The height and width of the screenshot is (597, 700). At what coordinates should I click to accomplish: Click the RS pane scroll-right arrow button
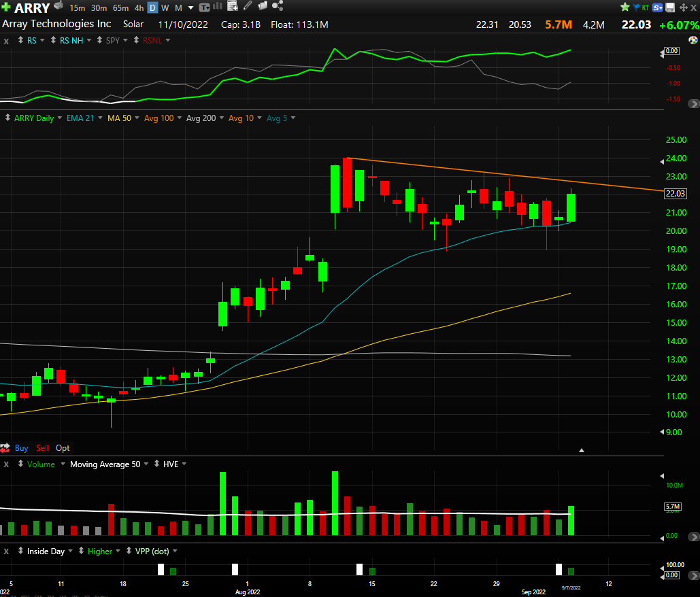[694, 103]
